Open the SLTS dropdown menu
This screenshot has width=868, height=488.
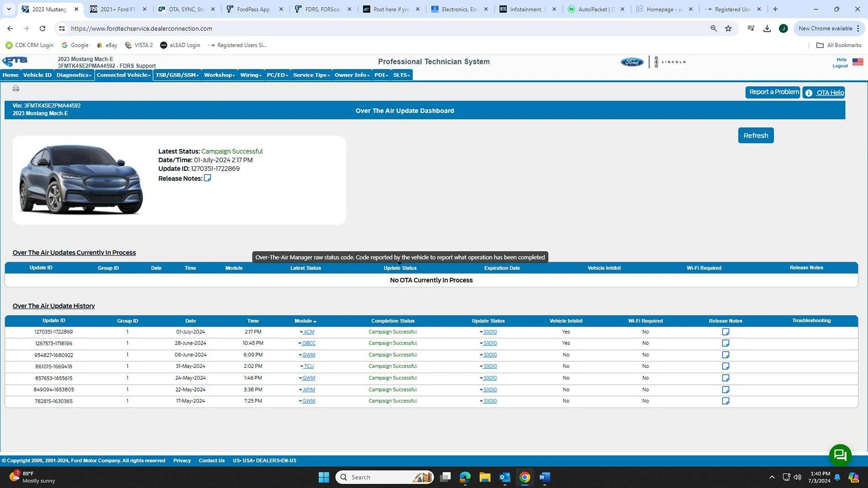click(402, 75)
